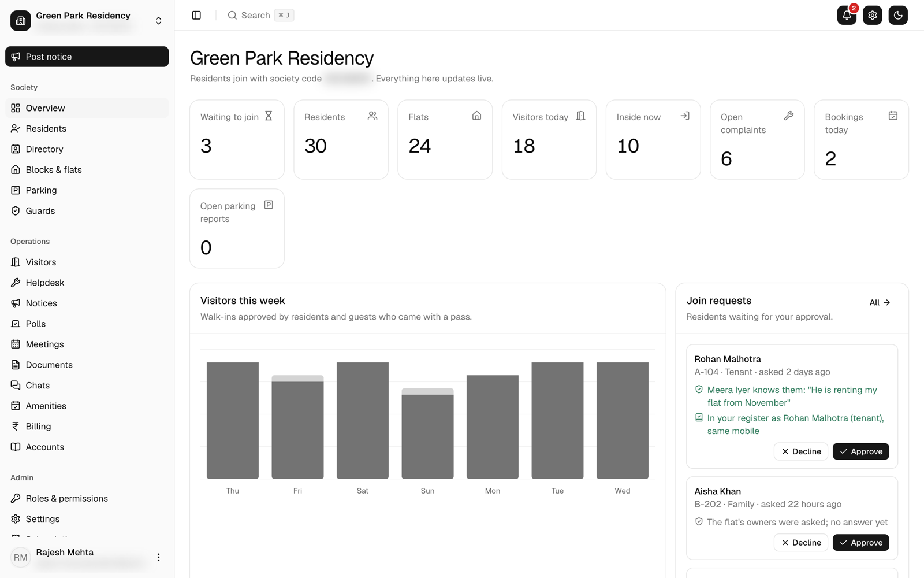The width and height of the screenshot is (924, 578).
Task: Select Roles & permissions menu item
Action: (87, 498)
